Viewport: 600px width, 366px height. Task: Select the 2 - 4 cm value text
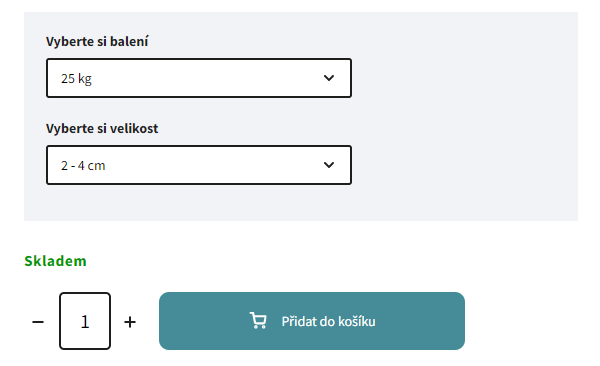(x=83, y=165)
